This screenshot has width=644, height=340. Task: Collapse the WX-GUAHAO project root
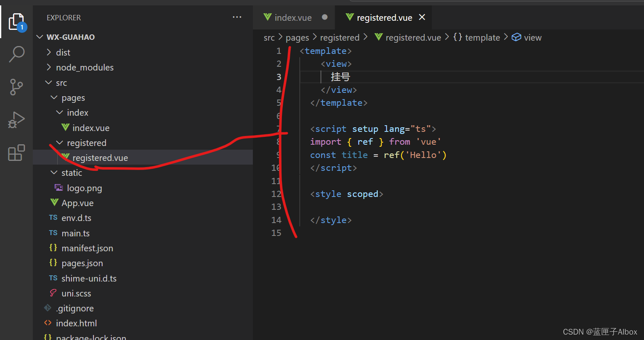(x=40, y=37)
